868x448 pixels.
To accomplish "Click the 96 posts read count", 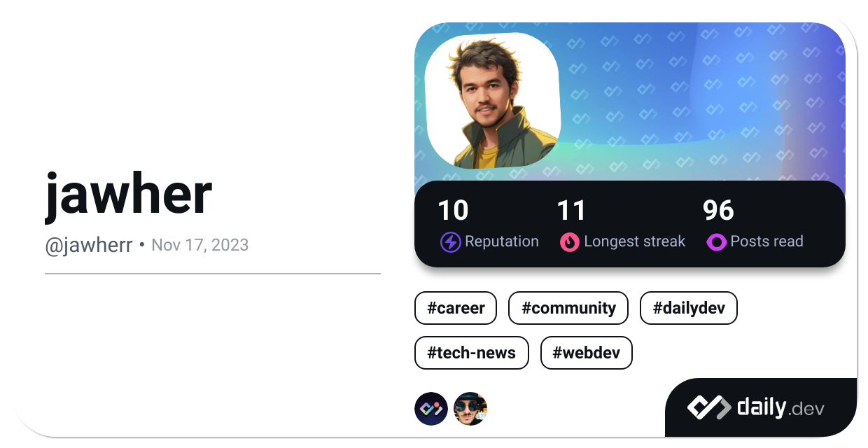I will pos(718,211).
